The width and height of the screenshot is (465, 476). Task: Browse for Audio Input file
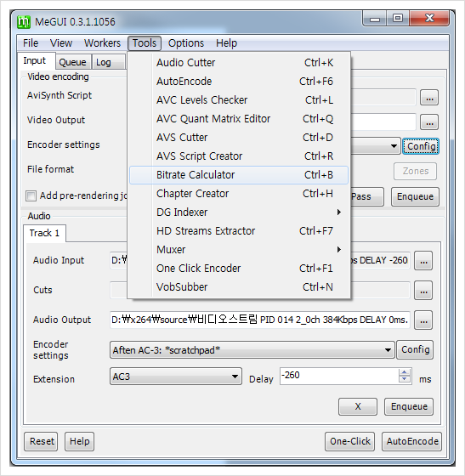click(x=423, y=261)
